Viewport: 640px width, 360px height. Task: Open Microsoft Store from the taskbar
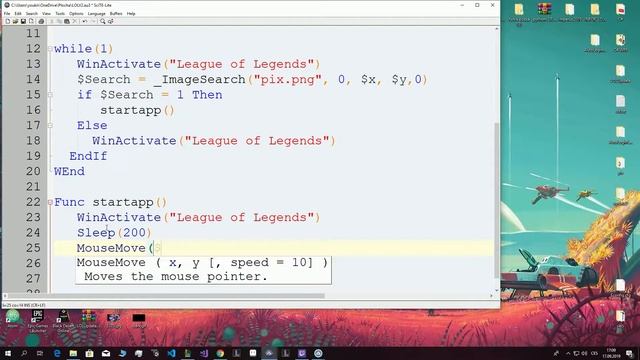point(89,353)
